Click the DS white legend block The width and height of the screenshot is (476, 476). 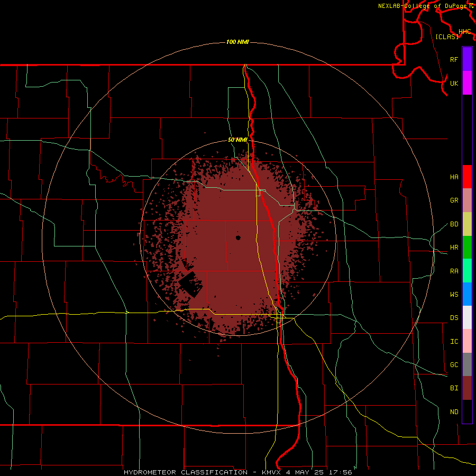tap(467, 317)
